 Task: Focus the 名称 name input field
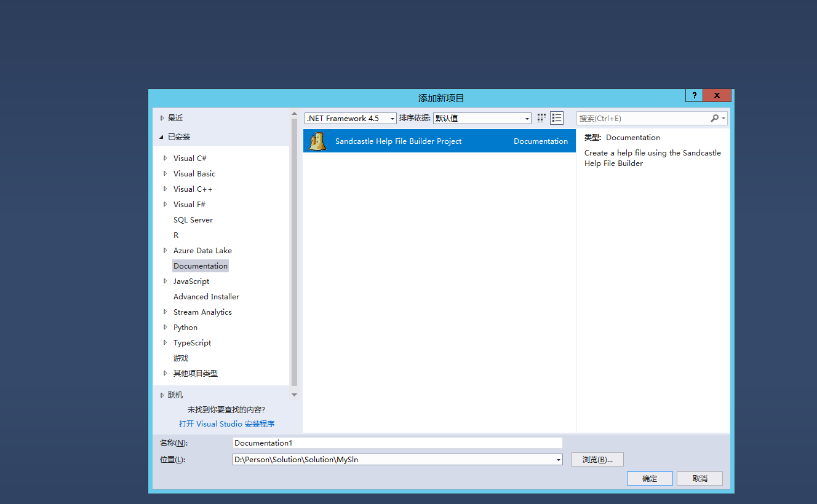(x=397, y=443)
